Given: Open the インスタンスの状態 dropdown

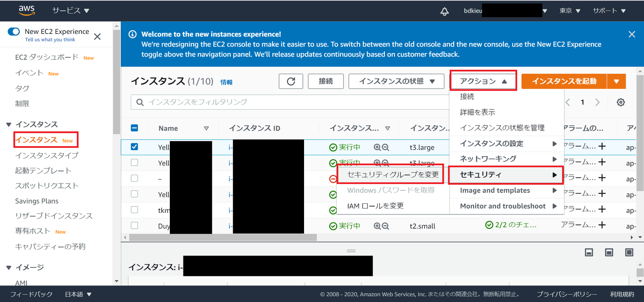Looking at the screenshot, I should click(396, 81).
